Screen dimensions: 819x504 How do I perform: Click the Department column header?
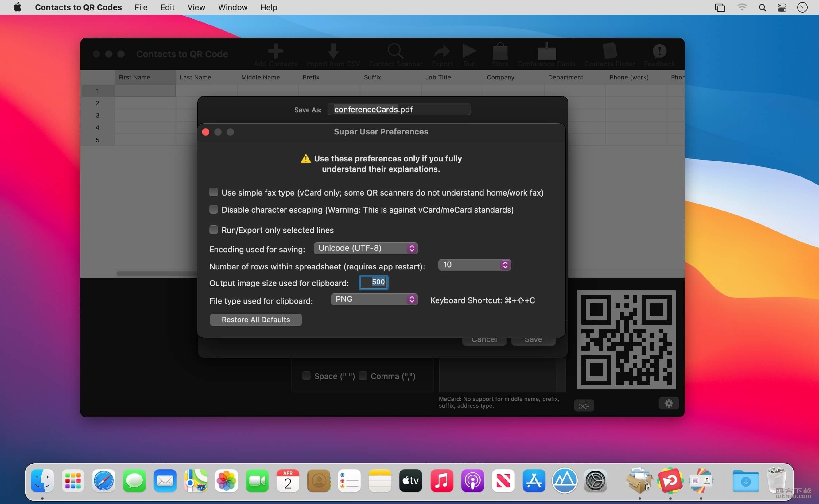point(575,77)
